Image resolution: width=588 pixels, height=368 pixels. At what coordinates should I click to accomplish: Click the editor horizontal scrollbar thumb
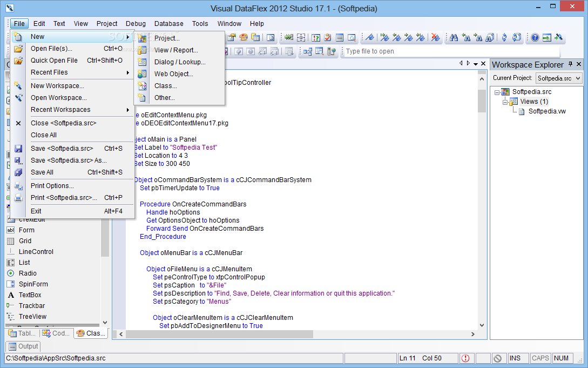[x=220, y=334]
